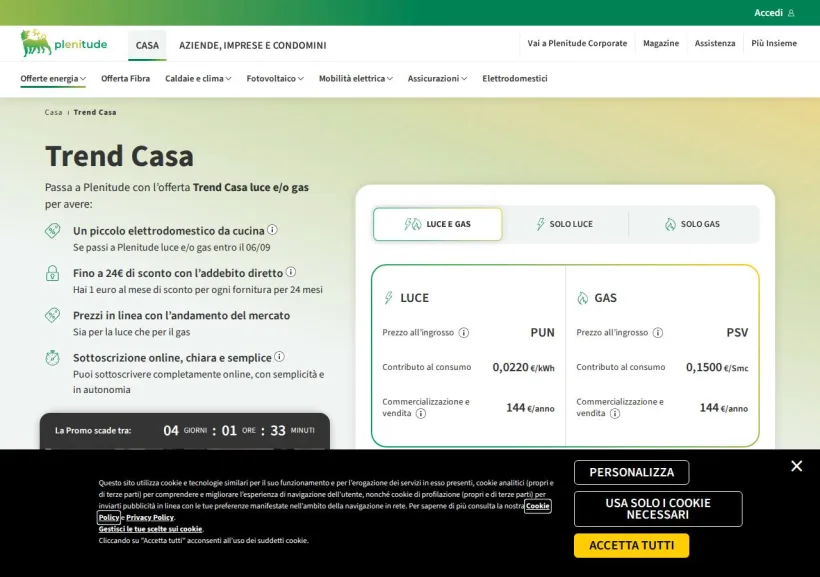Click the PSV wholesale price value
The image size is (820, 577).
tap(737, 333)
